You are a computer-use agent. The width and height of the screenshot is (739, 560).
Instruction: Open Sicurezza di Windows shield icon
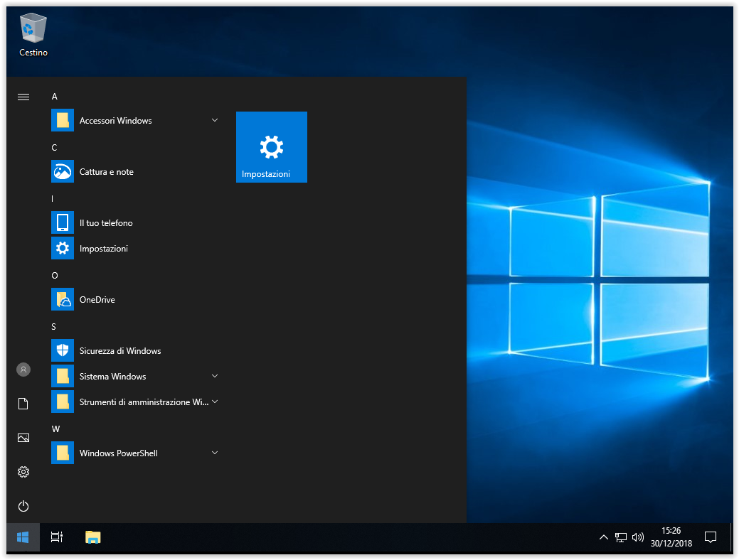click(x=62, y=350)
